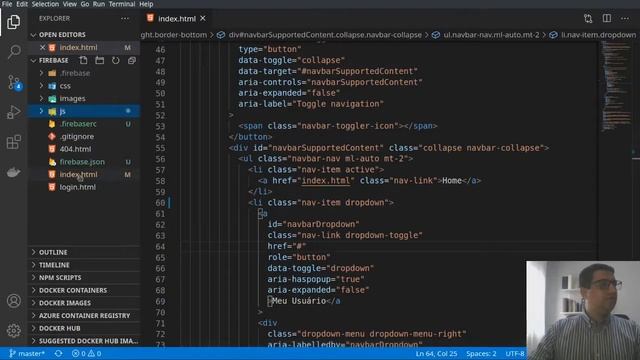Click the Explorer more actions ellipsis
This screenshot has height=360, width=640.
click(125, 18)
